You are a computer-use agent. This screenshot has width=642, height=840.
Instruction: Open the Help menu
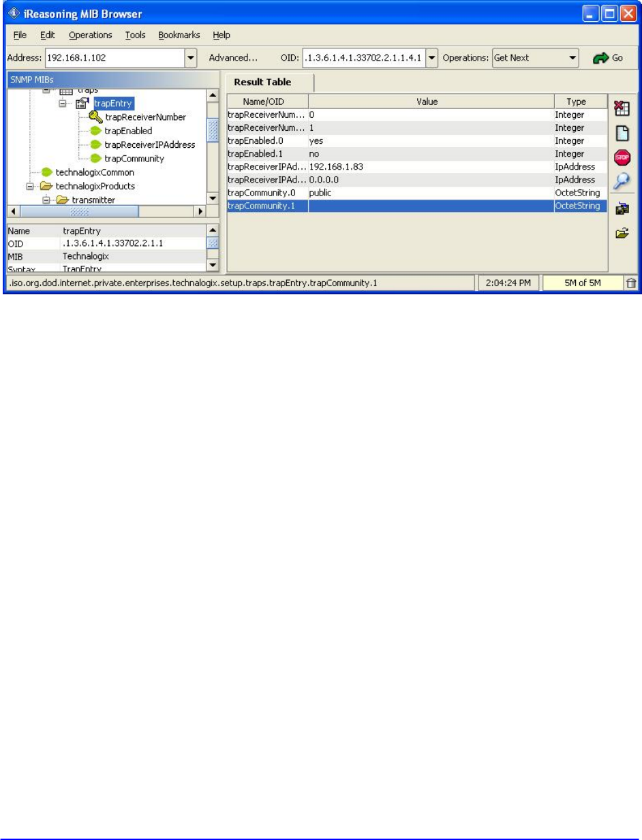coord(221,35)
